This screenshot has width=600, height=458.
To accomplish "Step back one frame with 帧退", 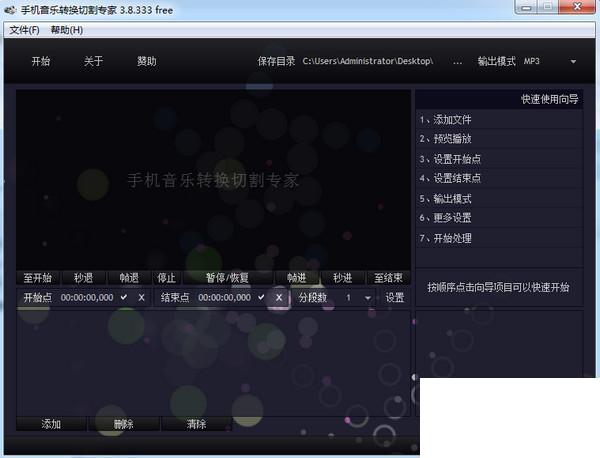I will pos(129,278).
